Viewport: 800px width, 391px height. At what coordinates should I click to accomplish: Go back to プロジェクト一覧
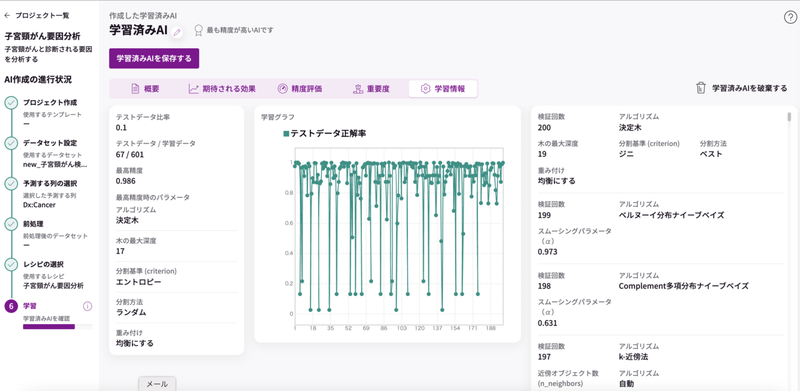point(42,16)
